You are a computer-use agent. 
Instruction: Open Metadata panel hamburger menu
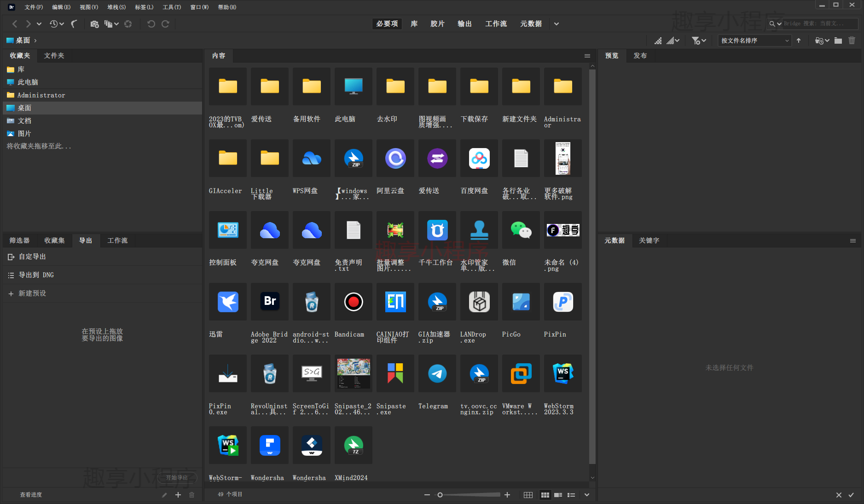point(853,241)
